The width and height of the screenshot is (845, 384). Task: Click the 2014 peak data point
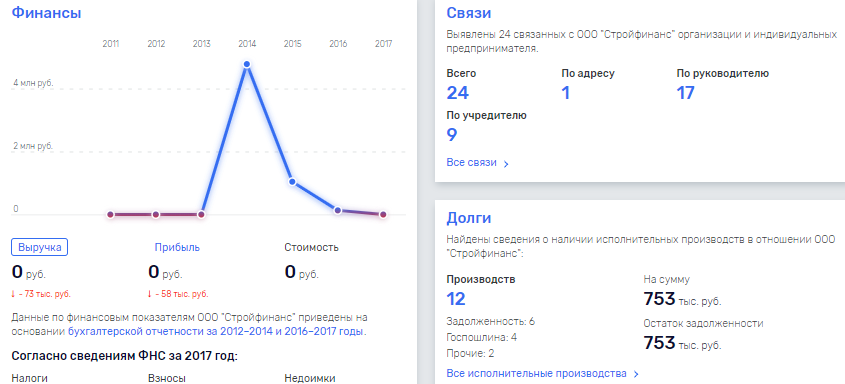coord(247,65)
